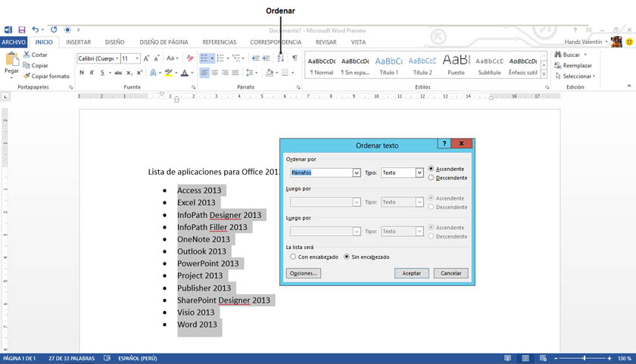Switch to the INSERTAR ribbon tab

point(79,42)
